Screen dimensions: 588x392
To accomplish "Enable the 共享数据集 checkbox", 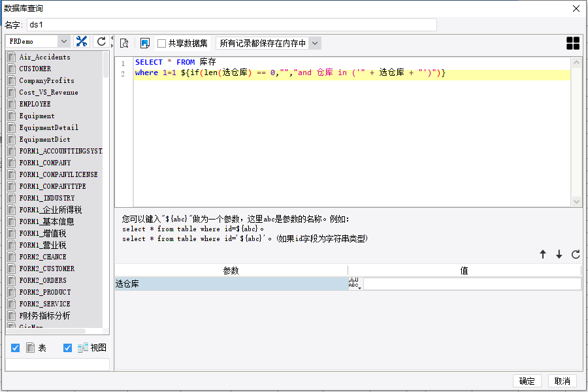I will coord(161,44).
